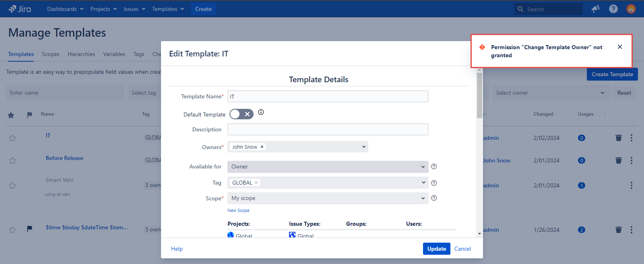Click the Default Template info icon
644x264 pixels.
point(261,112)
